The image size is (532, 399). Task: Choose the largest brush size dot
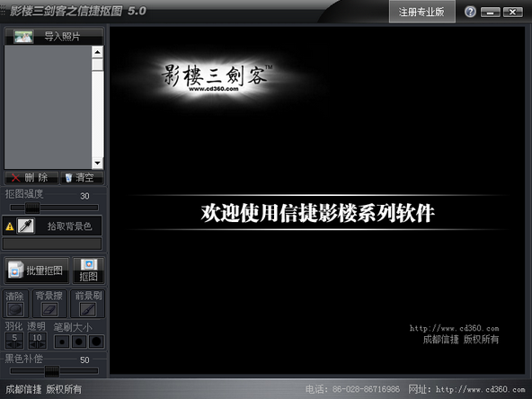96,341
